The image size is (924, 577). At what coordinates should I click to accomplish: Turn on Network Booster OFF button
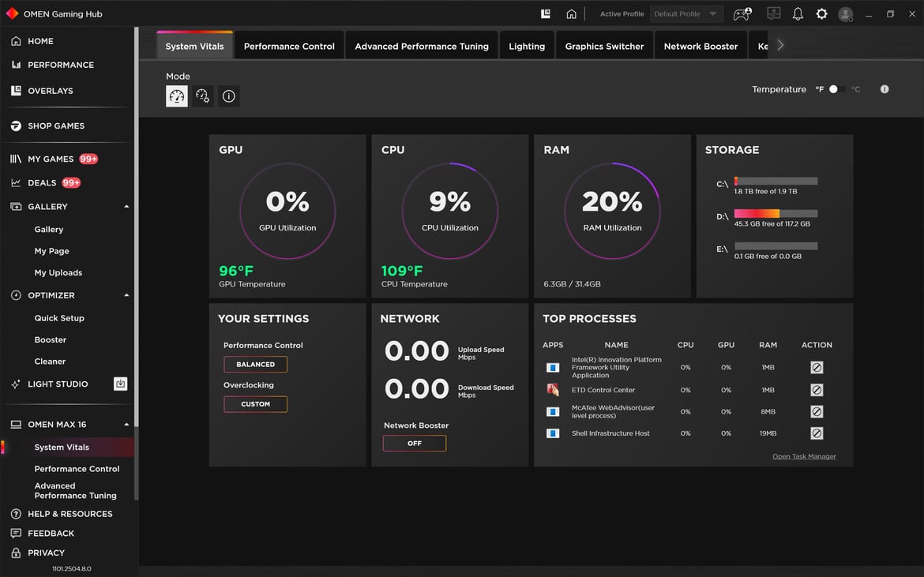415,444
